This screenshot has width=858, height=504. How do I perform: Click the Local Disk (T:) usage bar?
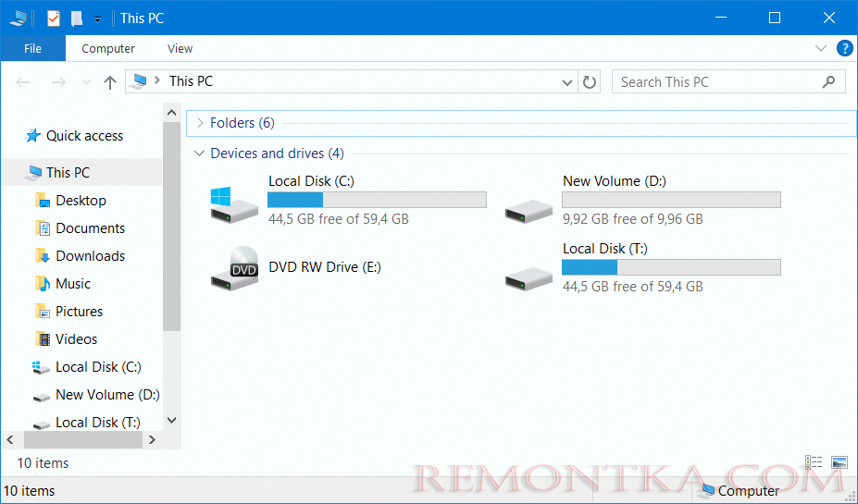[x=671, y=267]
